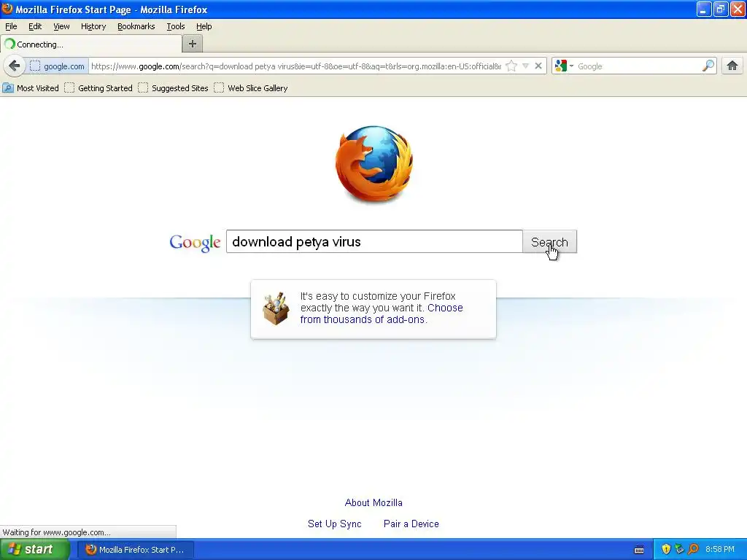Open the Suggested Sites bookmark

[x=174, y=88]
